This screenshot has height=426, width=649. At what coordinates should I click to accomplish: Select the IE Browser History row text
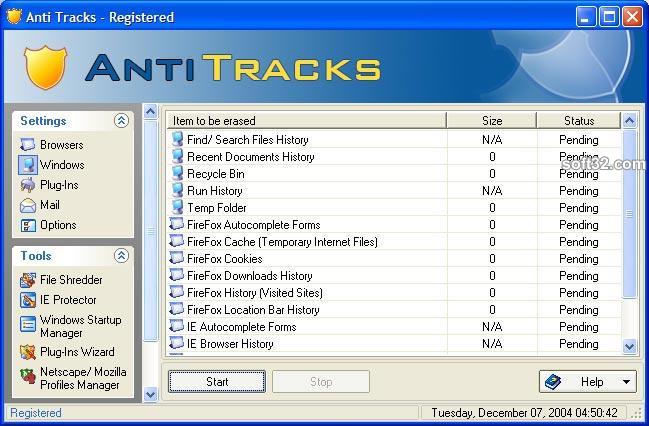[x=230, y=344]
